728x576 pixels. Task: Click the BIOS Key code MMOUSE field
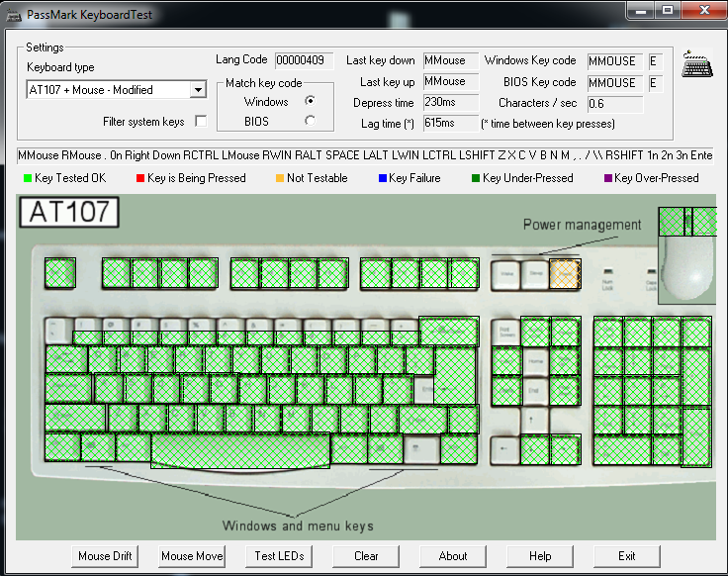[615, 83]
